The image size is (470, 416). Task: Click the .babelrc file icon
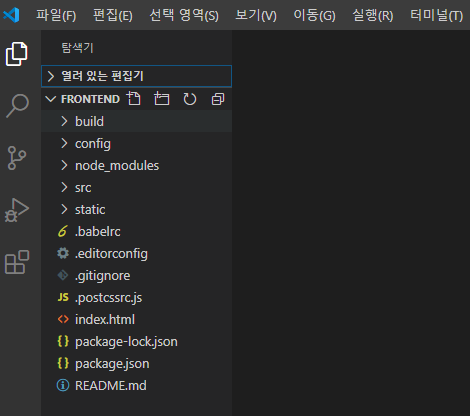point(63,231)
